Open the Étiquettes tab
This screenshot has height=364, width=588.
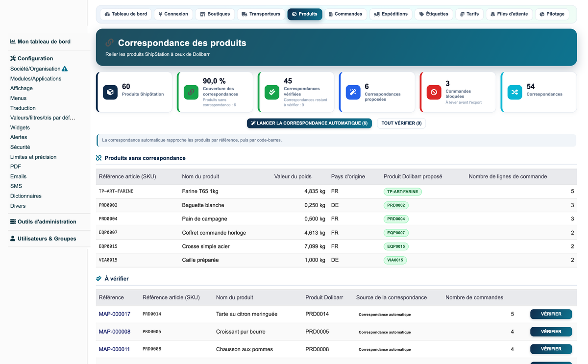[x=434, y=14]
